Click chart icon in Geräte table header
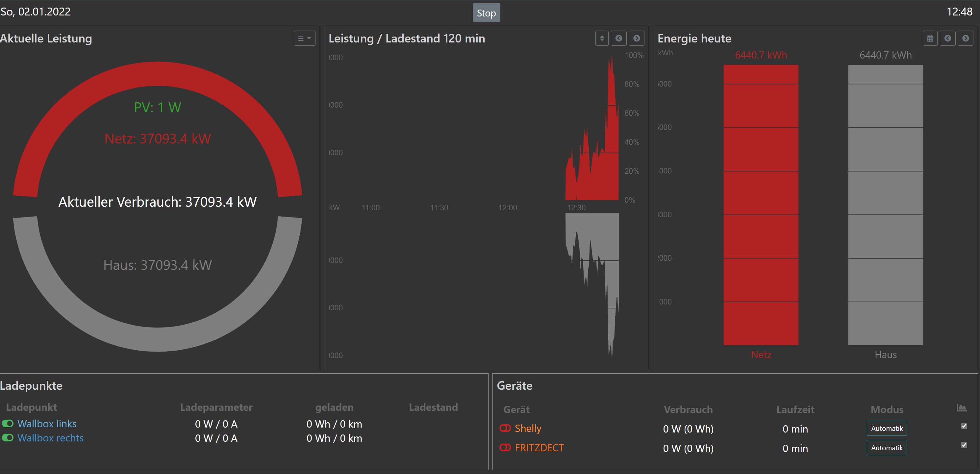The width and height of the screenshot is (980, 474). tap(961, 408)
